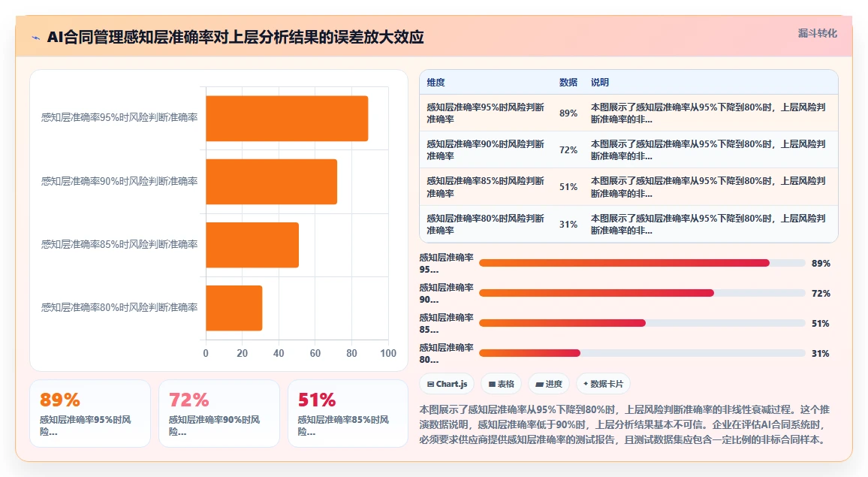Click the chart bar for 感知层准确率95%
Viewport: 868px width, 477px height.
(287, 119)
